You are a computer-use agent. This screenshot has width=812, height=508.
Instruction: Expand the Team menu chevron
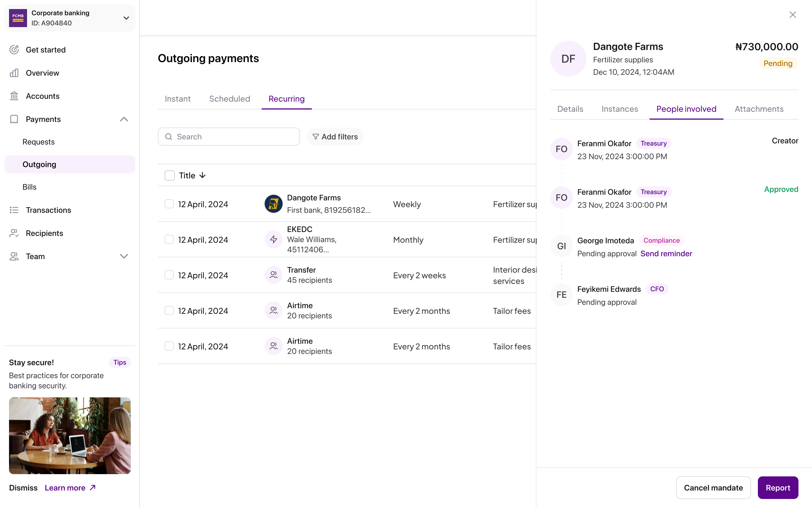point(124,256)
